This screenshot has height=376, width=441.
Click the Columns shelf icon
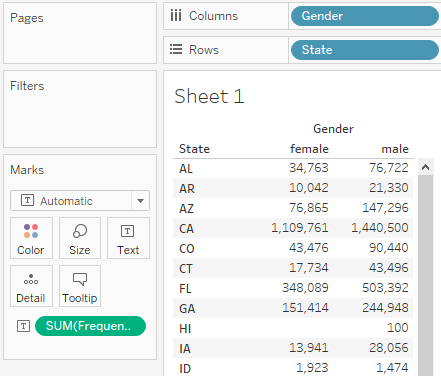pyautogui.click(x=176, y=16)
